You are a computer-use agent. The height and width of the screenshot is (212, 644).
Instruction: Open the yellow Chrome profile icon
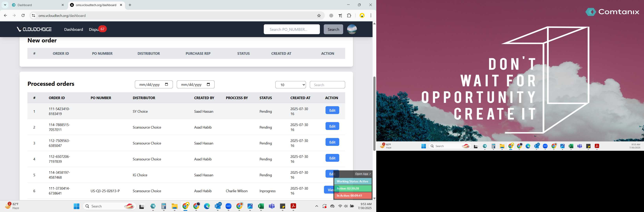(362, 16)
